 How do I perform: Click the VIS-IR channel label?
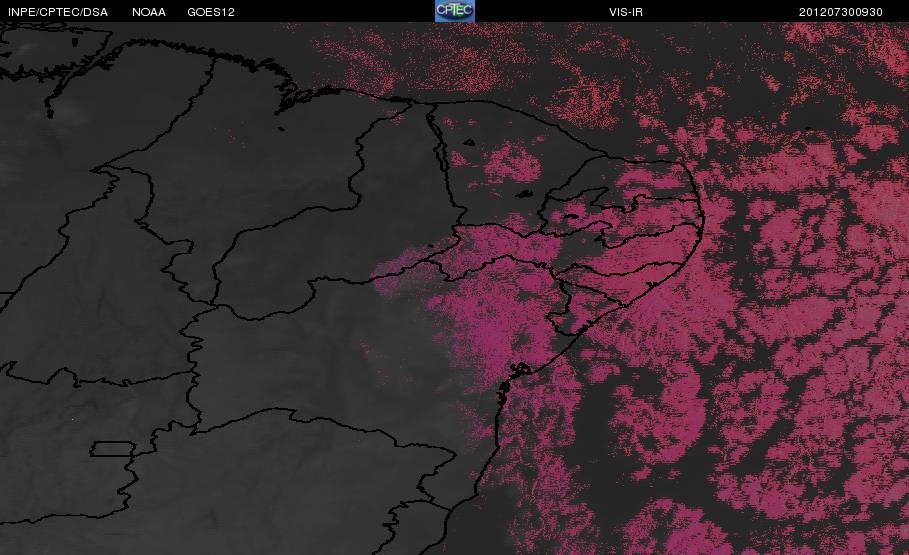coord(626,12)
